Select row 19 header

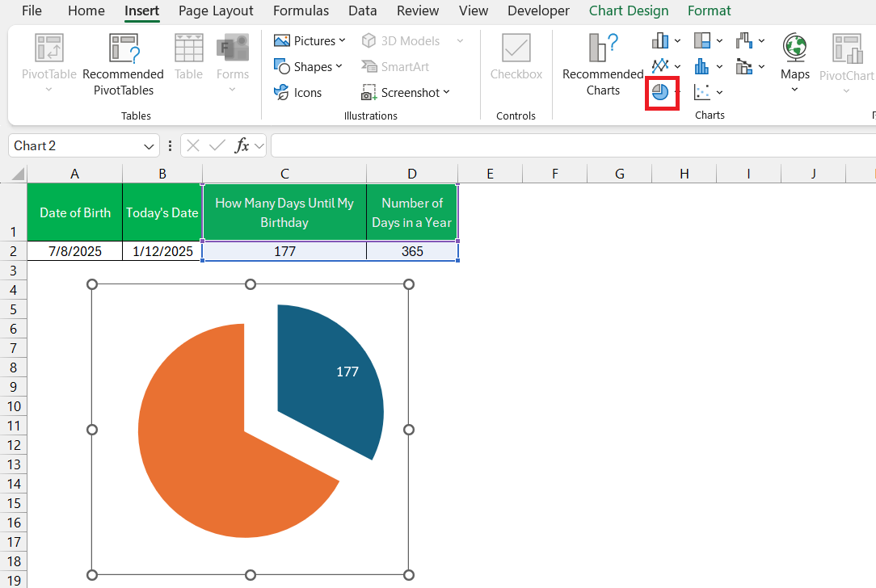click(14, 581)
